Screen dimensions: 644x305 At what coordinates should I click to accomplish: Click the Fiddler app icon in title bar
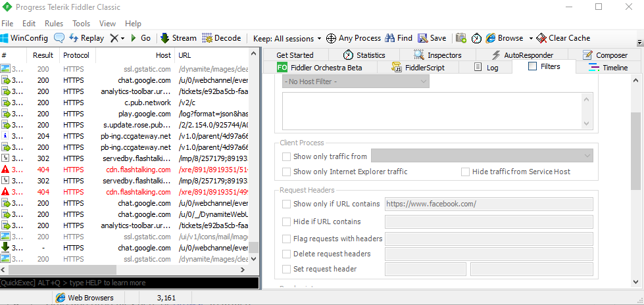coord(7,7)
